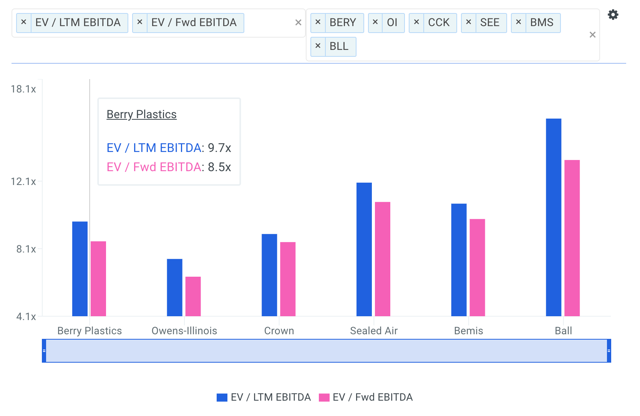
Task: Click the 12.1x y-axis value
Action: point(23,181)
